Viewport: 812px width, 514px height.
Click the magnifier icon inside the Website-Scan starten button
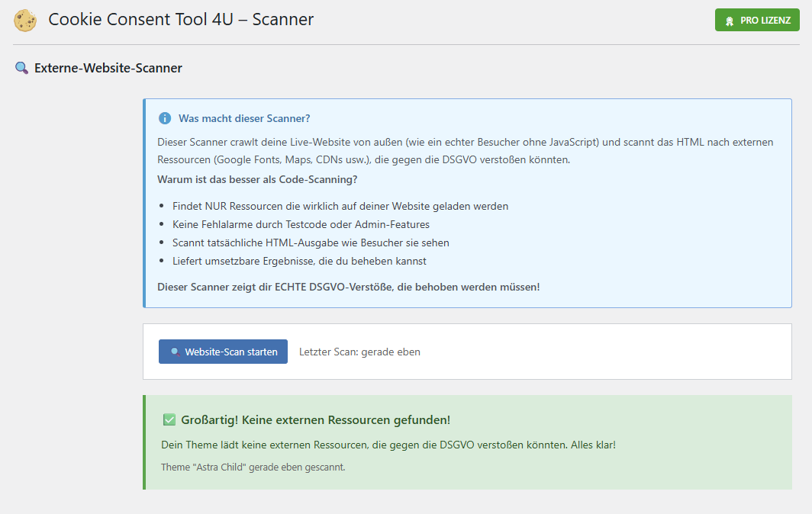[x=176, y=352]
